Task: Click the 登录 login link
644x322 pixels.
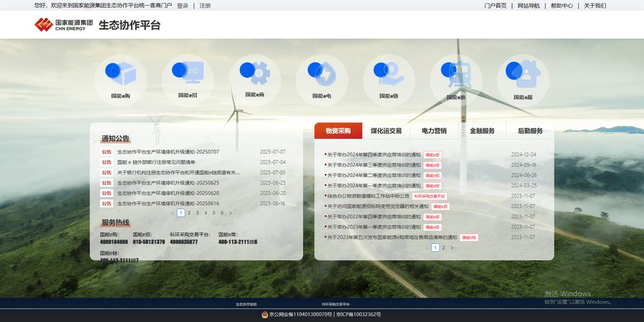Action: tap(183, 6)
